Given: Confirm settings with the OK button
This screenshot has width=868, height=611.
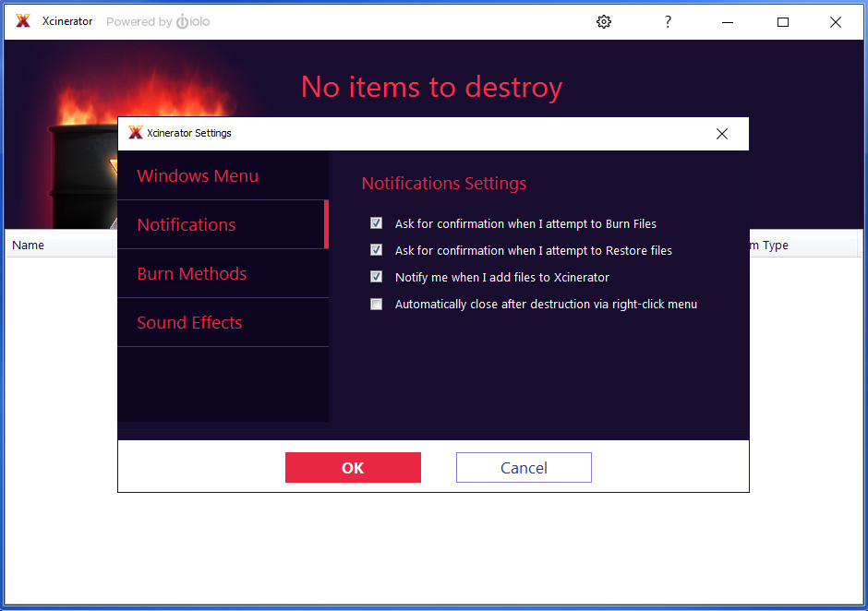Looking at the screenshot, I should [x=353, y=467].
